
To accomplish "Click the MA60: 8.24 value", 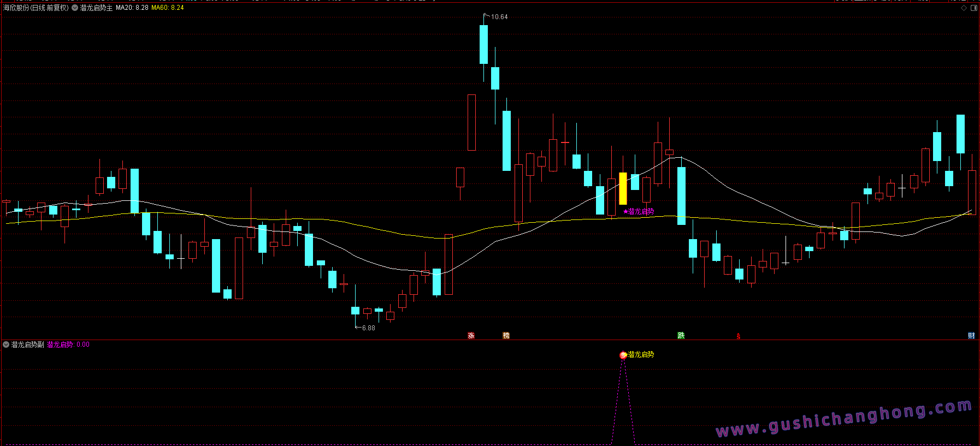I will tap(168, 8).
